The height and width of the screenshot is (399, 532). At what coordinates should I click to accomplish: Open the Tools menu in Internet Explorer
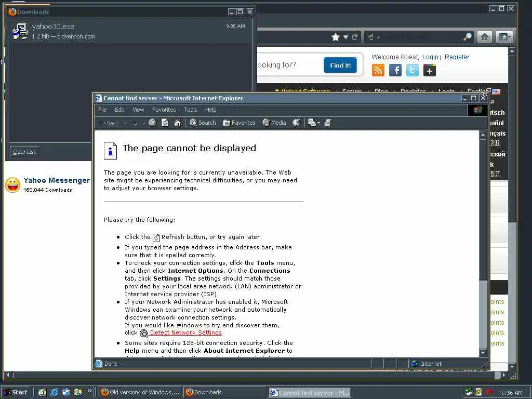point(190,110)
